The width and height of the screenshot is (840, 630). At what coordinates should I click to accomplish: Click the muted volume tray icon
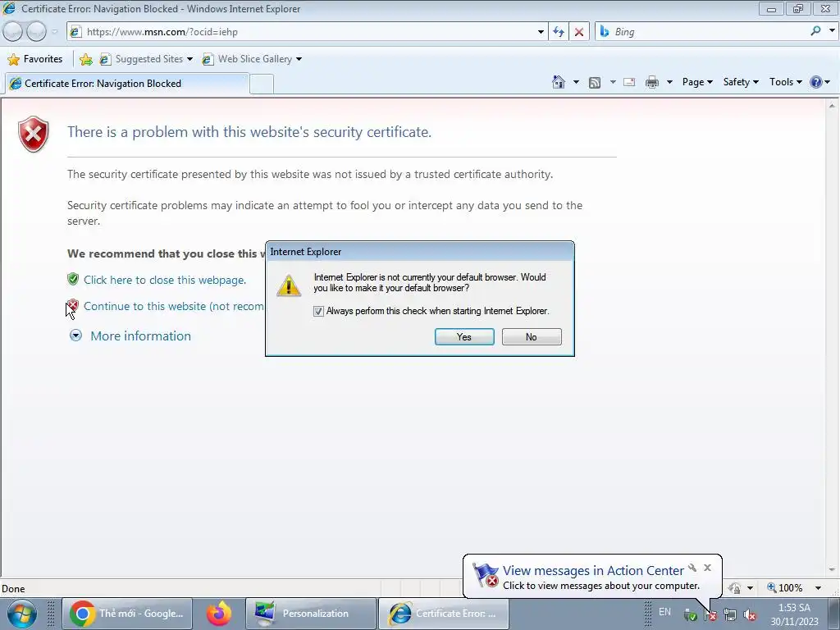(750, 615)
